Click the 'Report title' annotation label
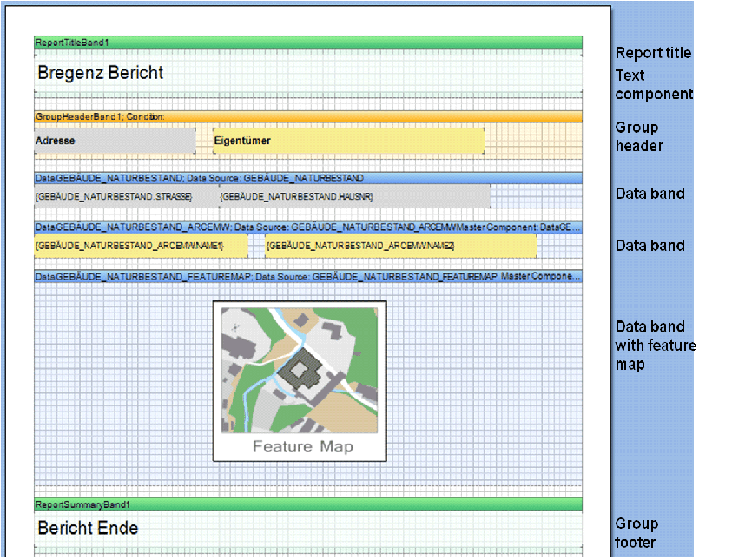 653,53
